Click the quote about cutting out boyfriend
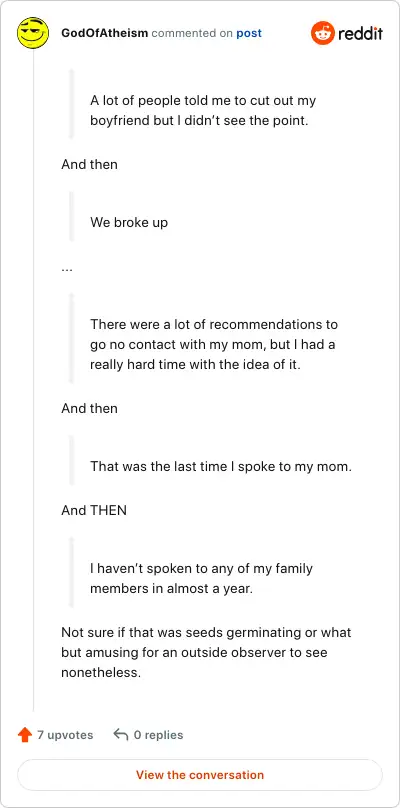This screenshot has width=400, height=808. pyautogui.click(x=203, y=110)
